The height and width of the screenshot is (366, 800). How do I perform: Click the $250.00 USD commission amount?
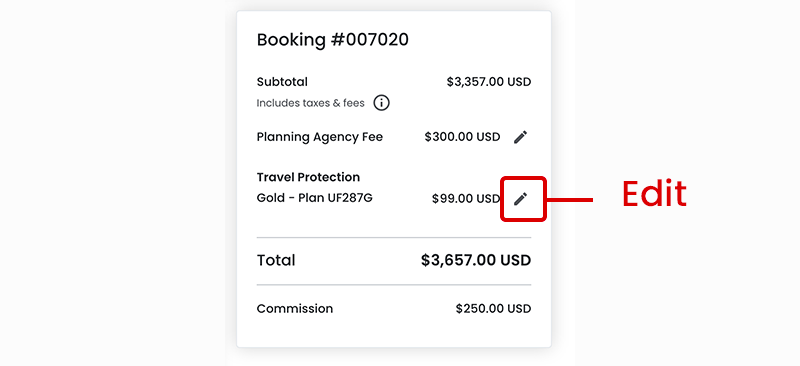[493, 308]
